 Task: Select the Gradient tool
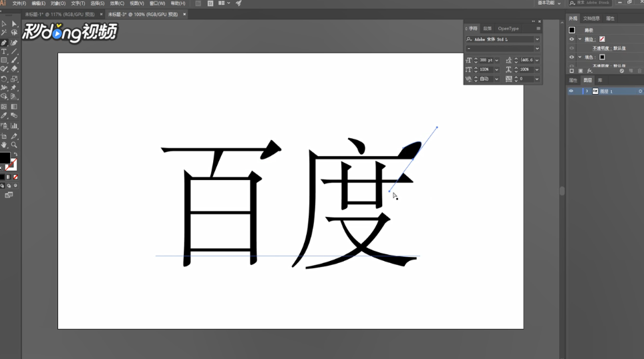click(x=14, y=107)
